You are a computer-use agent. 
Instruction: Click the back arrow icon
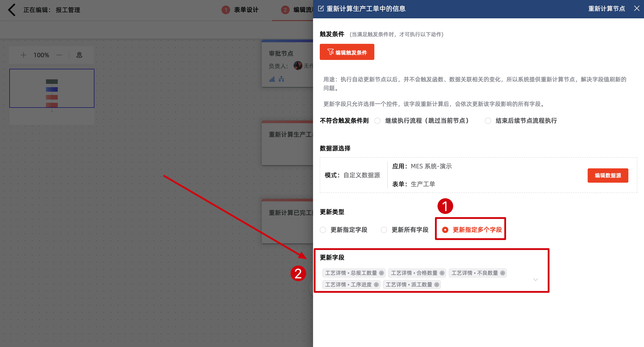[12, 10]
